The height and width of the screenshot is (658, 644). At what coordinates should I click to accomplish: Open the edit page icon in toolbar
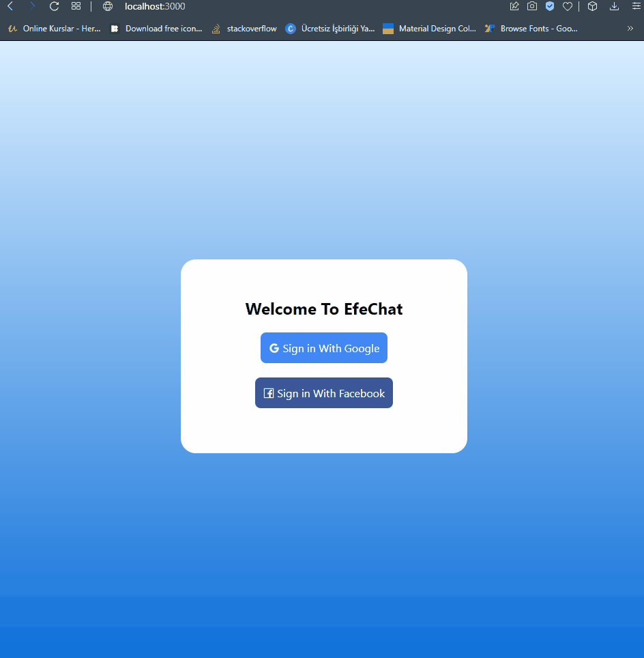514,6
